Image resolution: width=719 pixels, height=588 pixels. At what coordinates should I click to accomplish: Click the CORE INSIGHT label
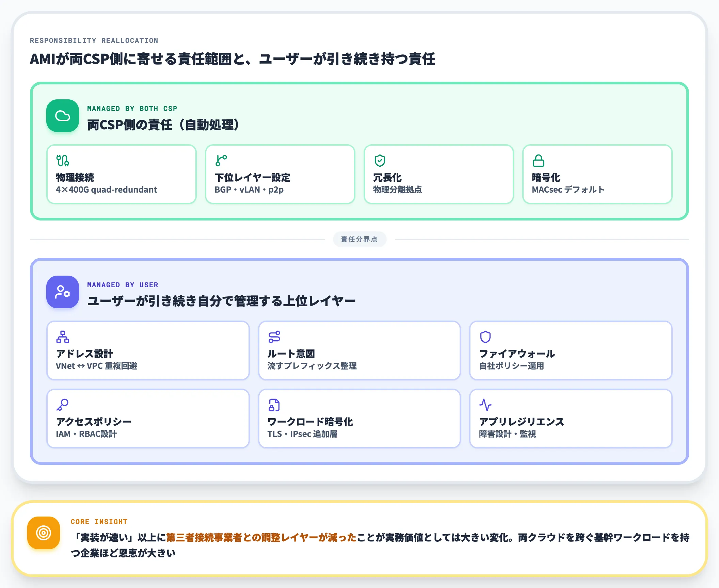(x=99, y=522)
